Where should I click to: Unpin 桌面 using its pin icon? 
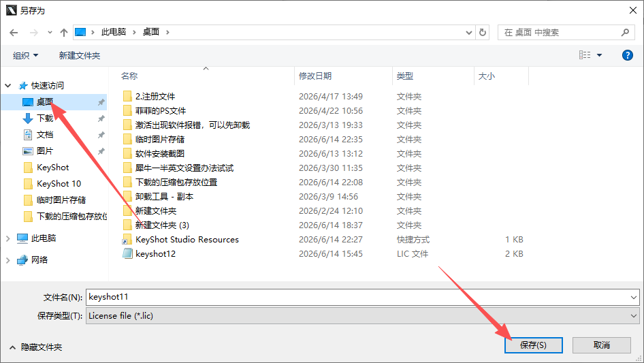pos(101,102)
